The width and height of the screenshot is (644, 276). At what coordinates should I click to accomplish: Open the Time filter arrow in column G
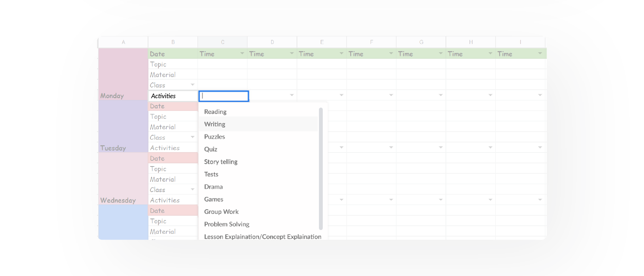(441, 53)
